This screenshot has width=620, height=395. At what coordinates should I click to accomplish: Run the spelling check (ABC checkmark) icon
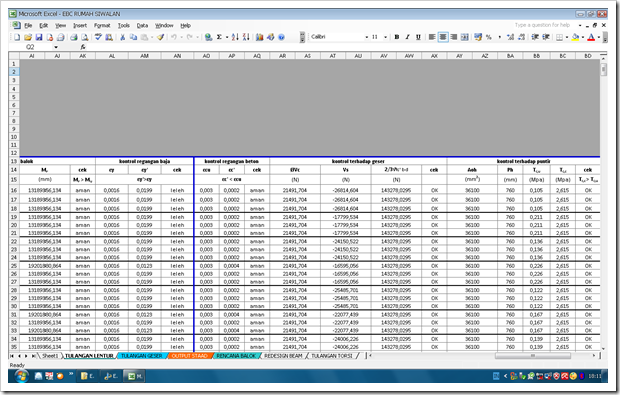[98, 37]
